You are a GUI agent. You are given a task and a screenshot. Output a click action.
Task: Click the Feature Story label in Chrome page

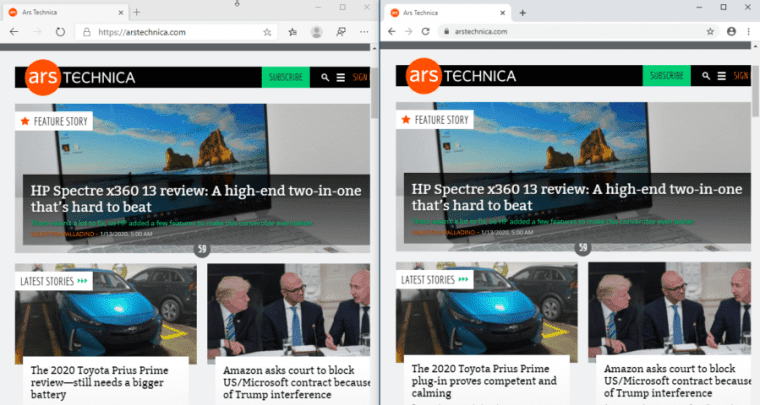[435, 120]
